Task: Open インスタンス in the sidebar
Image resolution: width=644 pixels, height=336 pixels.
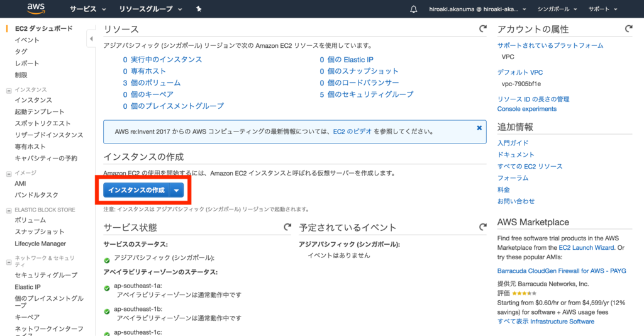Action: (x=33, y=100)
